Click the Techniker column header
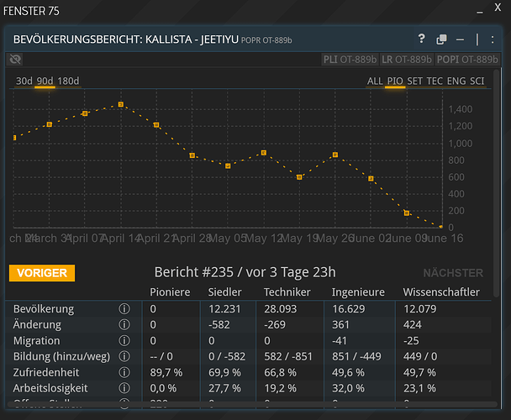Image resolution: width=511 pixels, height=420 pixels. (287, 292)
